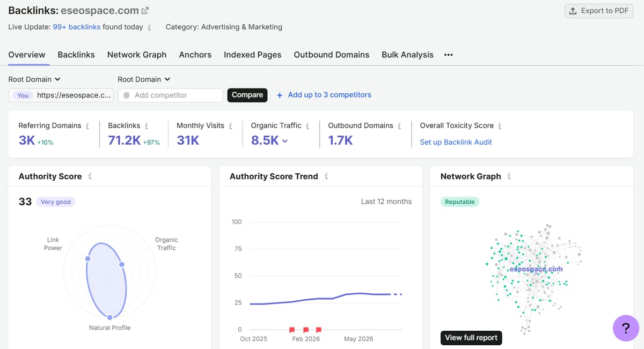Viewport: 644px width, 349px height.
Task: Click the 1.7K Outbound Domains value
Action: (x=340, y=140)
